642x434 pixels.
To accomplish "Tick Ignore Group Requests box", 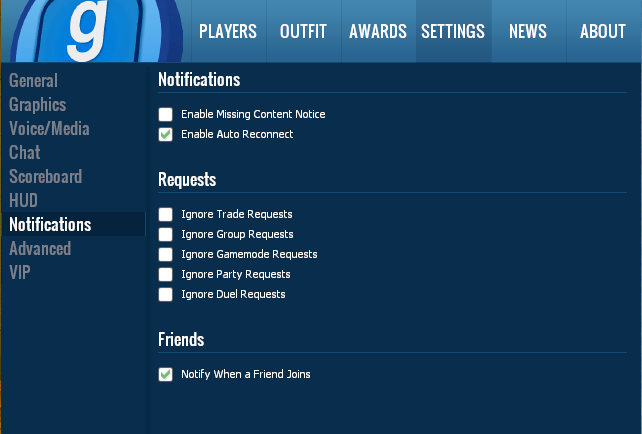I will [166, 234].
